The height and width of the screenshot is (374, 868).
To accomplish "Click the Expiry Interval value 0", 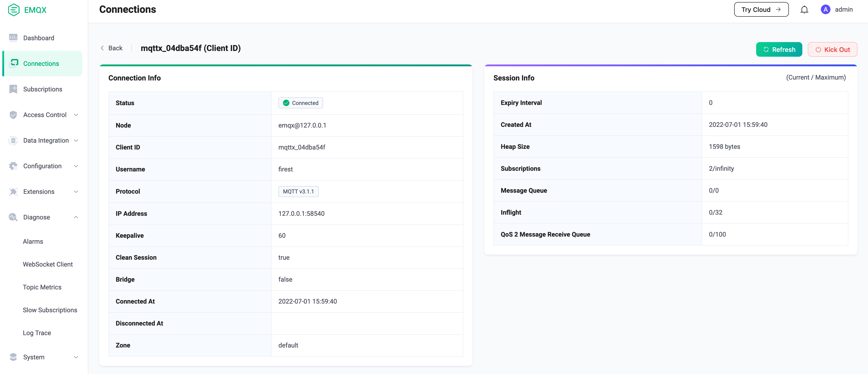I will (711, 103).
